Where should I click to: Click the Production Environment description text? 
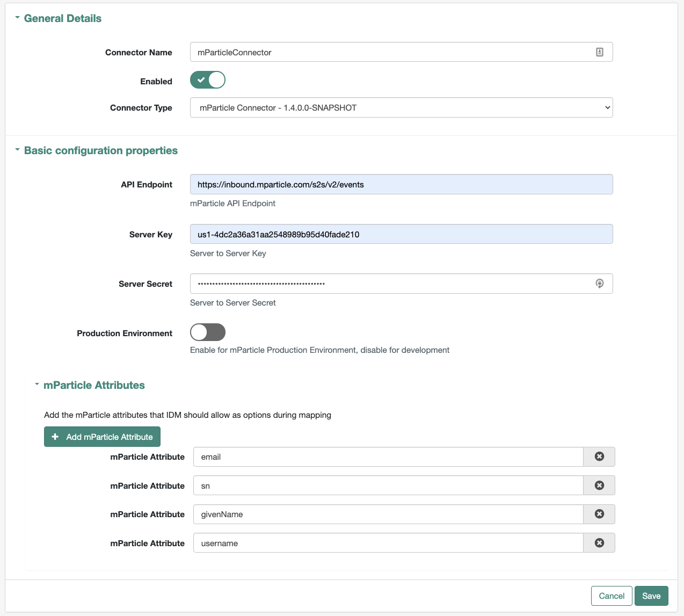click(320, 350)
